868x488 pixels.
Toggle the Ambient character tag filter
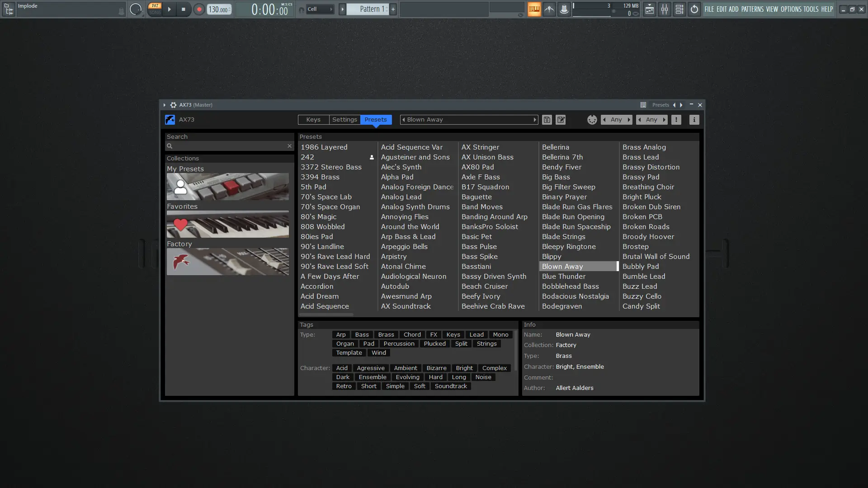tap(405, 368)
